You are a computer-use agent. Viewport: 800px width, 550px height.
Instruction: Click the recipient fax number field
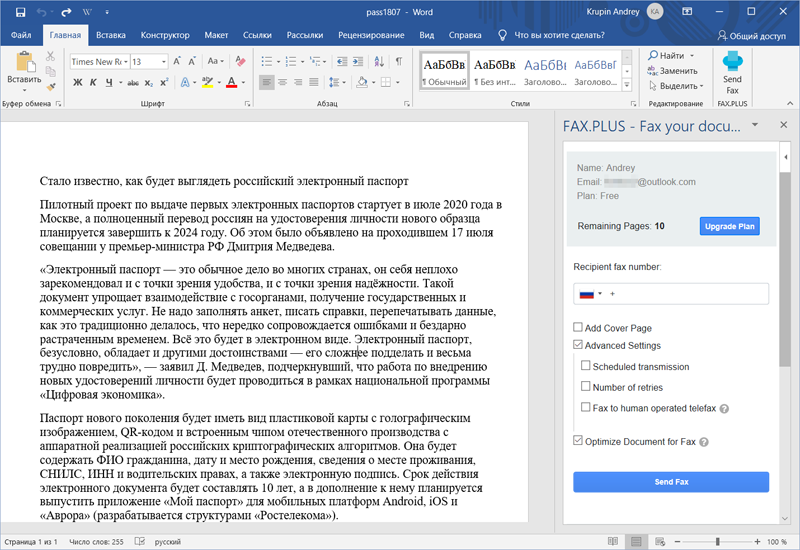685,295
